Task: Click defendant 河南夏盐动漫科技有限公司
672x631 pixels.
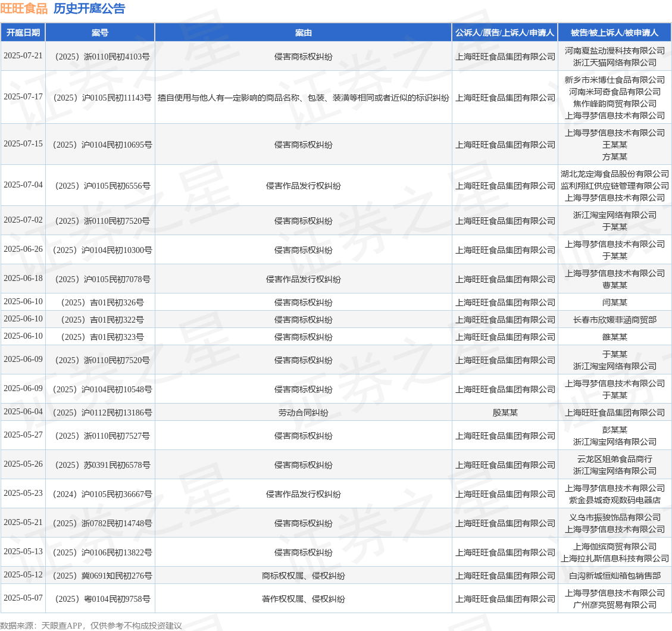Action: [x=615, y=51]
